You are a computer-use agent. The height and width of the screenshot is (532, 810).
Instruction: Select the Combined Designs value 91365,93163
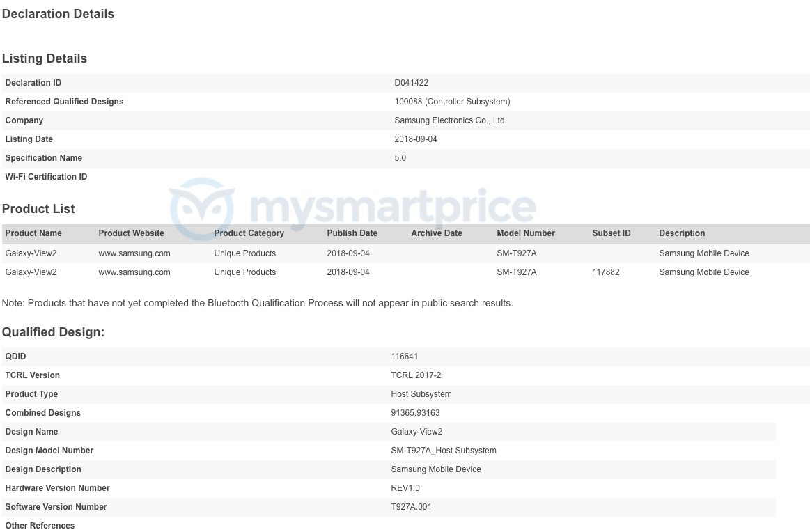click(x=416, y=413)
